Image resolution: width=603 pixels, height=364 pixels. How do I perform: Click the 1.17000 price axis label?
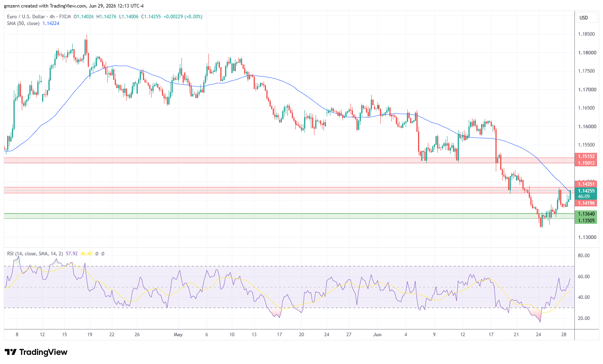tap(586, 90)
